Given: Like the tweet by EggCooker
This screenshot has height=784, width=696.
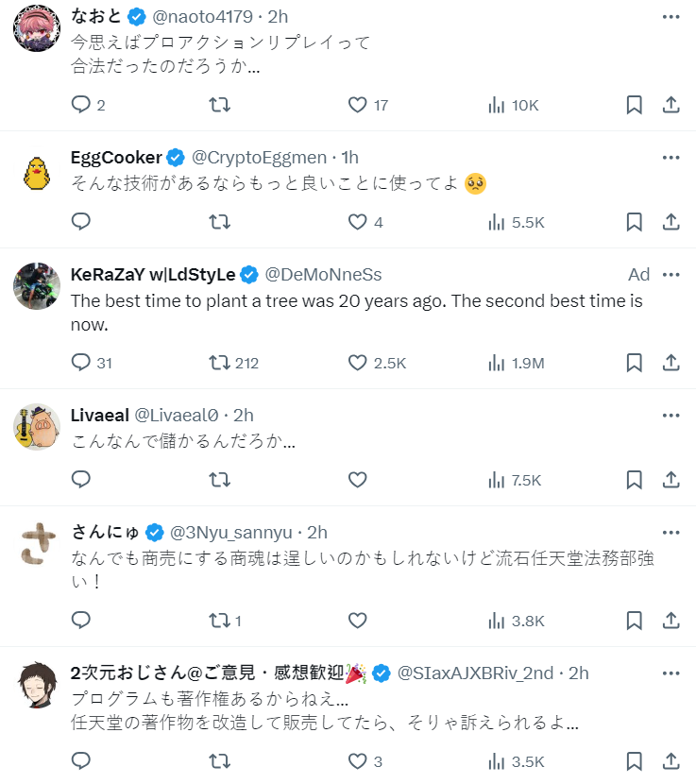Looking at the screenshot, I should pos(357,222).
